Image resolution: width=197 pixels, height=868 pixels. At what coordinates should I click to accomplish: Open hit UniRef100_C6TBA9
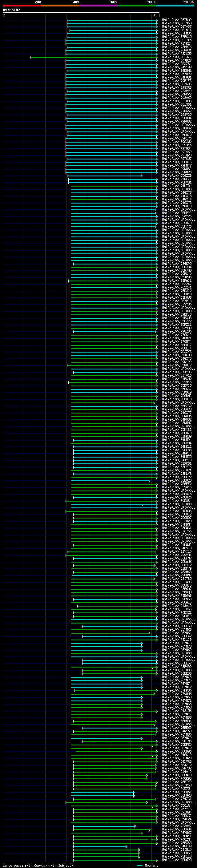pos(176,20)
